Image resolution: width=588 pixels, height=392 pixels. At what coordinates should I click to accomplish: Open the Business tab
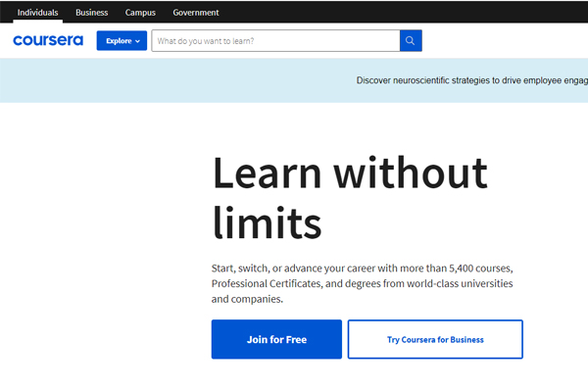[92, 13]
